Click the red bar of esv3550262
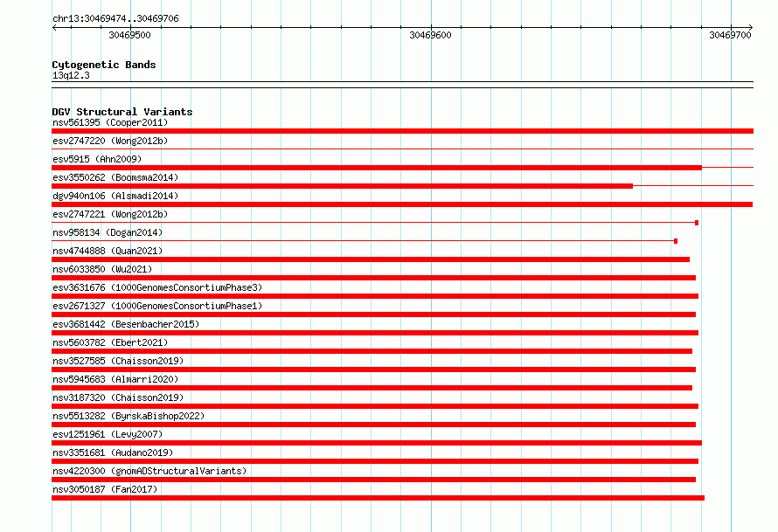 [x=343, y=186]
